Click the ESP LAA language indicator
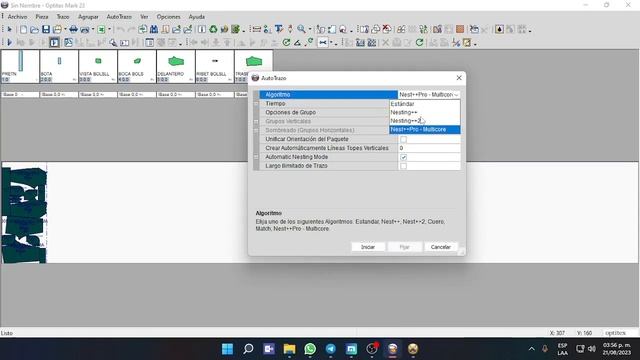The image size is (640, 360). 562,349
